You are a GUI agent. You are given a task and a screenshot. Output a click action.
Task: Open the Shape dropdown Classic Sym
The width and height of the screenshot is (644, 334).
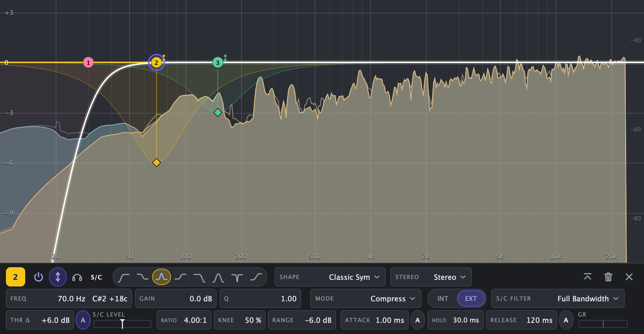330,277
